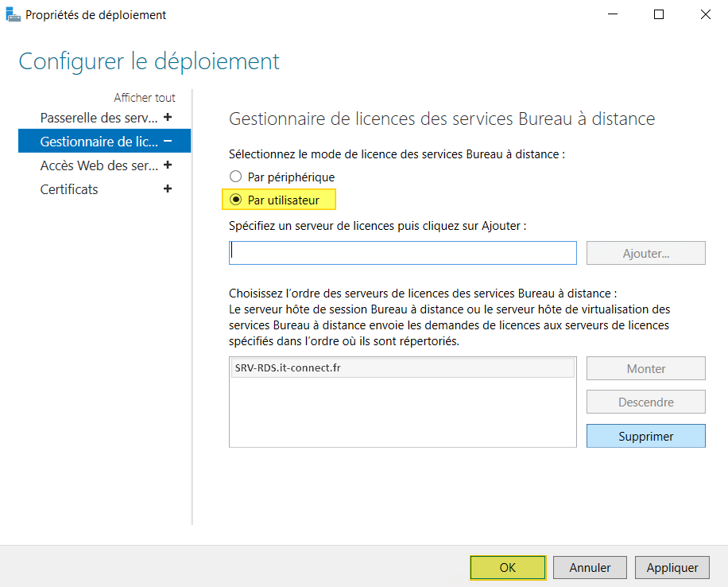
Task: Select the Par utilisateur licensing mode
Action: click(236, 199)
